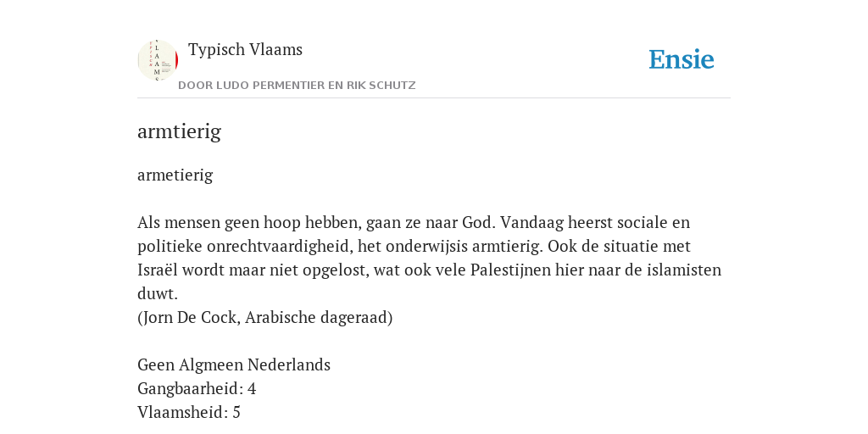Select the armtierig heading
The image size is (868, 434).
tap(180, 131)
